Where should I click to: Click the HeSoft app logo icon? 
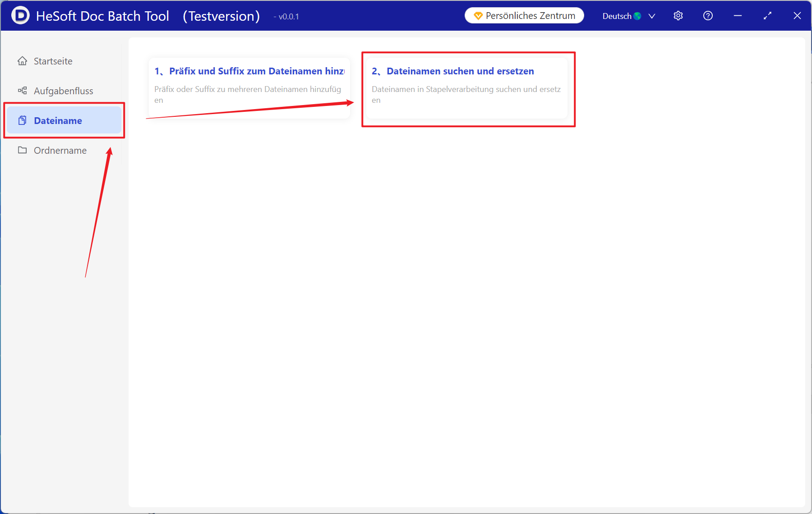20,16
